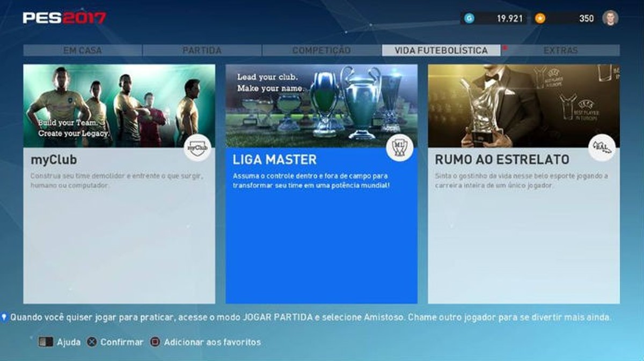Click the PES 2017 logo
The width and height of the screenshot is (644, 361).
64,18
